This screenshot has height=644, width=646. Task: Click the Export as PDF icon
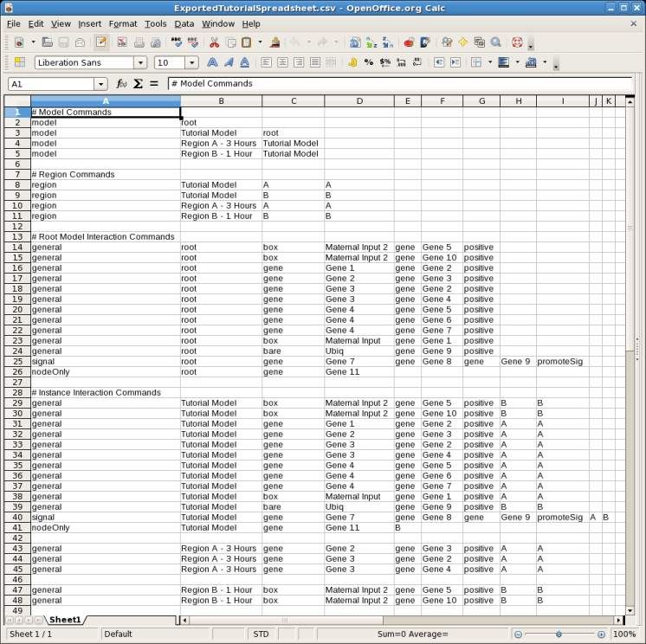click(x=122, y=42)
